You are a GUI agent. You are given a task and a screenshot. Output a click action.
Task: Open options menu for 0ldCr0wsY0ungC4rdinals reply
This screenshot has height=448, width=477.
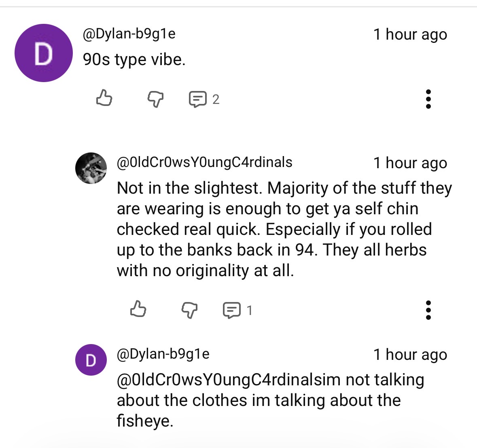click(x=428, y=310)
